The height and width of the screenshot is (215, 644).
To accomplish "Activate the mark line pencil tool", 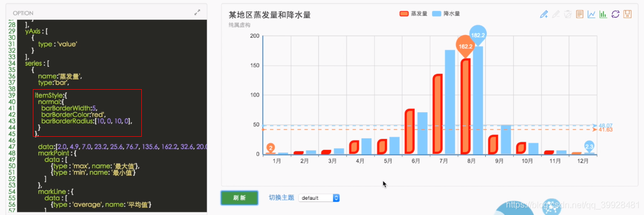I will coord(544,14).
